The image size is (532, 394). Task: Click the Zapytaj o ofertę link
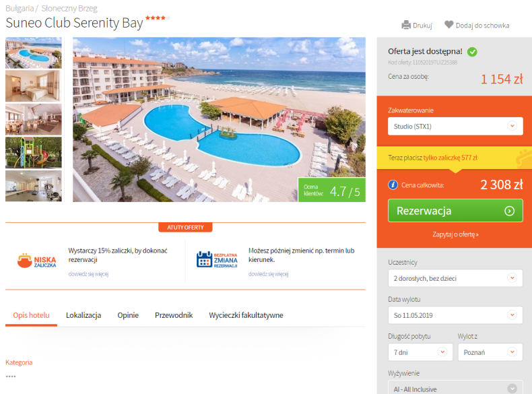pyautogui.click(x=455, y=234)
